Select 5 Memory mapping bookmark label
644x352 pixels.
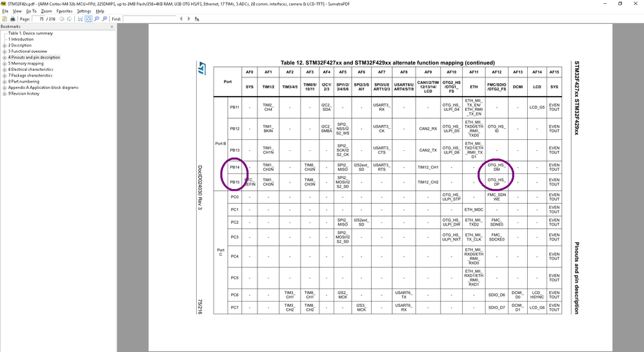pyautogui.click(x=25, y=64)
